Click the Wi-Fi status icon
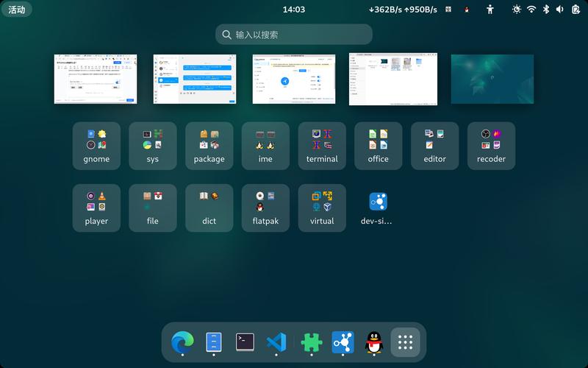Screen dimensions: 588x368 pyautogui.click(x=531, y=10)
